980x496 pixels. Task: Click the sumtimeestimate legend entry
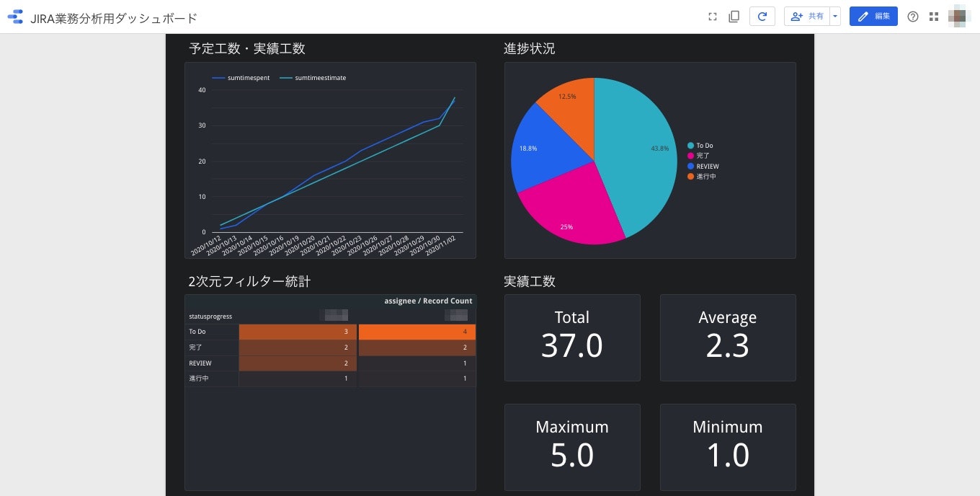pyautogui.click(x=312, y=78)
